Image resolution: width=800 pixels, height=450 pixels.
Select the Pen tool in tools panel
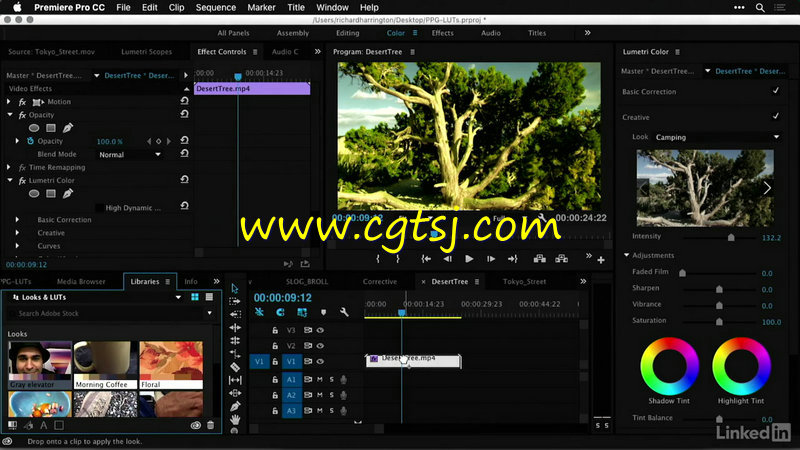(235, 406)
